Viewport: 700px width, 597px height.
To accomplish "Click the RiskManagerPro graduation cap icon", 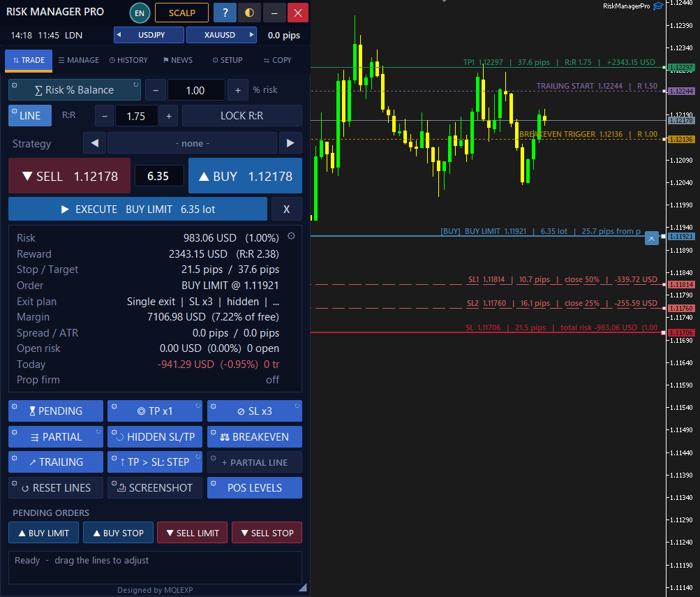I will pyautogui.click(x=658, y=6).
